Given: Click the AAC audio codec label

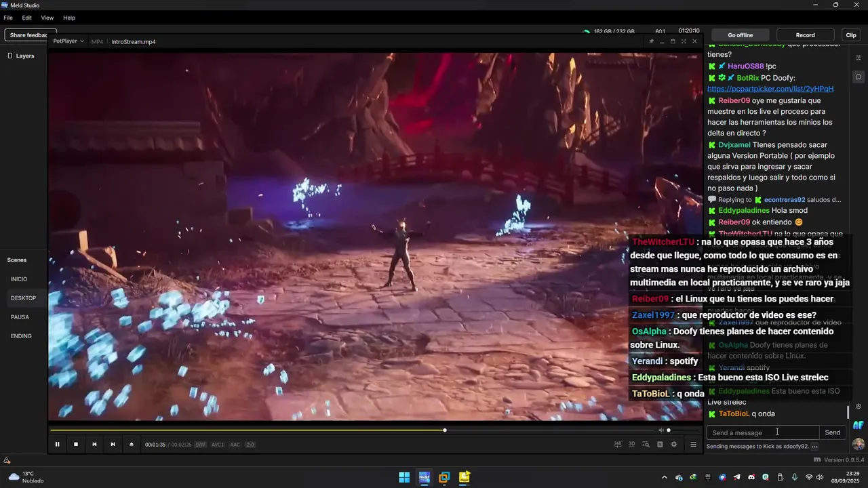Looking at the screenshot, I should coord(235,445).
